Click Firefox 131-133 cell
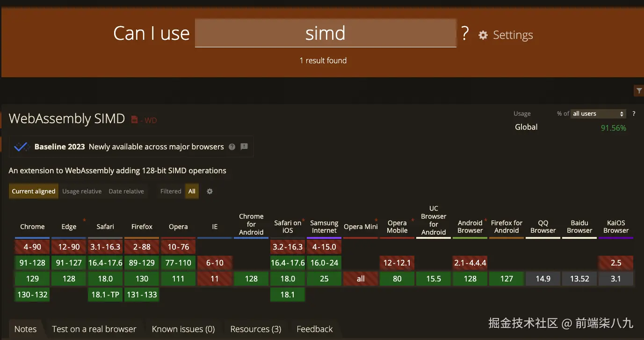The width and height of the screenshot is (644, 340). [x=142, y=295]
